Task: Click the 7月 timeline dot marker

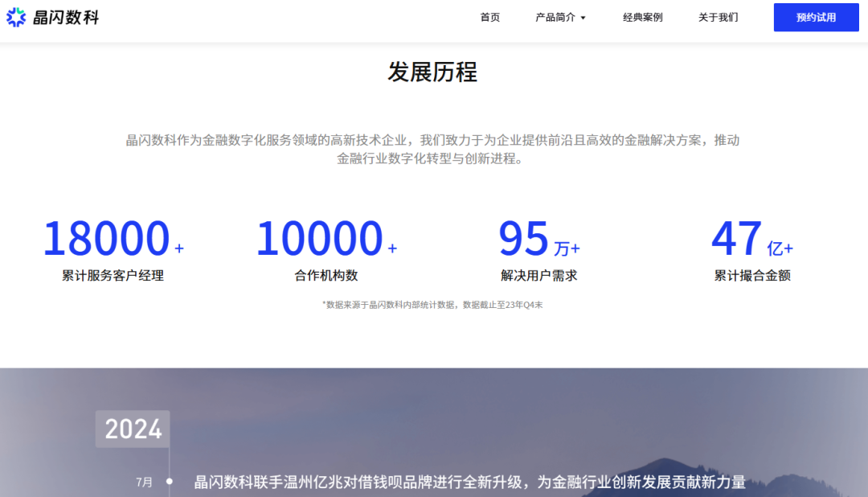Action: click(x=170, y=482)
